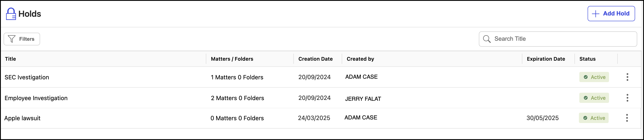Open the Filters button
Image resolution: width=644 pixels, height=140 pixels.
[22, 39]
